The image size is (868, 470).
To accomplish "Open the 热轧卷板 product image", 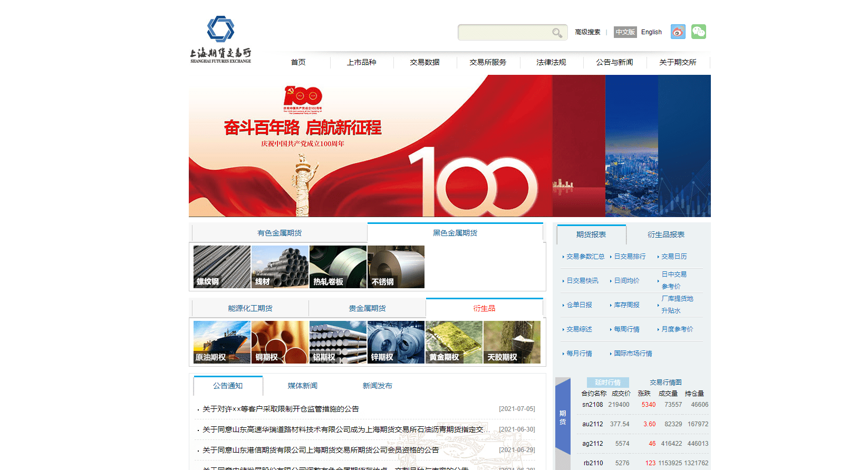I will point(338,267).
